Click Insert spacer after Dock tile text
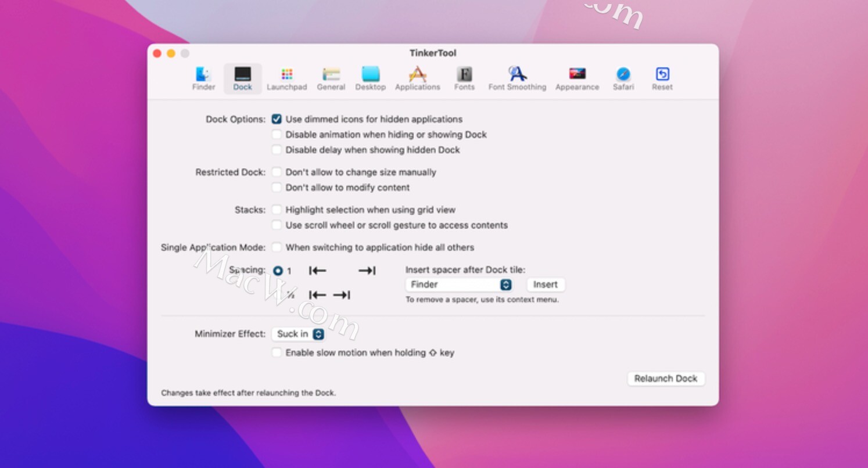The height and width of the screenshot is (468, 868). click(x=465, y=269)
